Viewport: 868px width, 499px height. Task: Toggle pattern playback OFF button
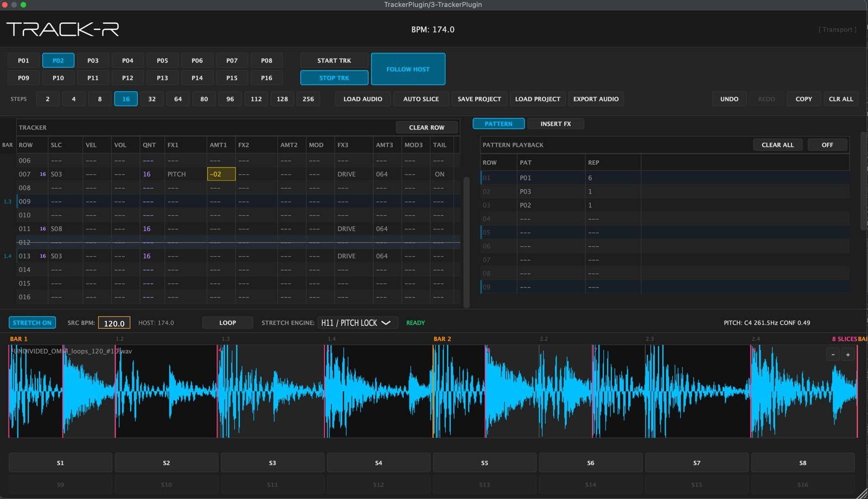pyautogui.click(x=827, y=145)
